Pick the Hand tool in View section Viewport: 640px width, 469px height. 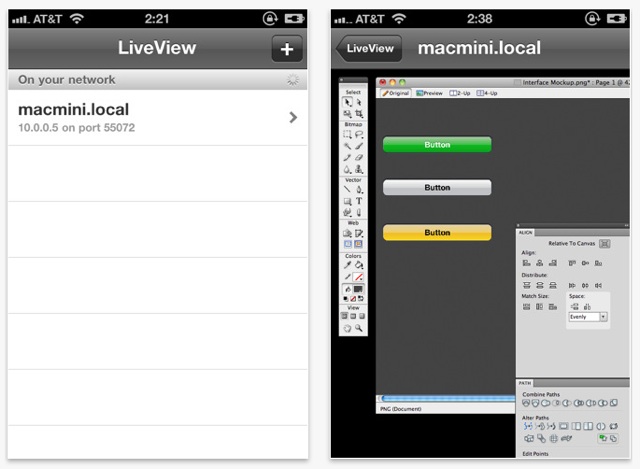tap(347, 327)
